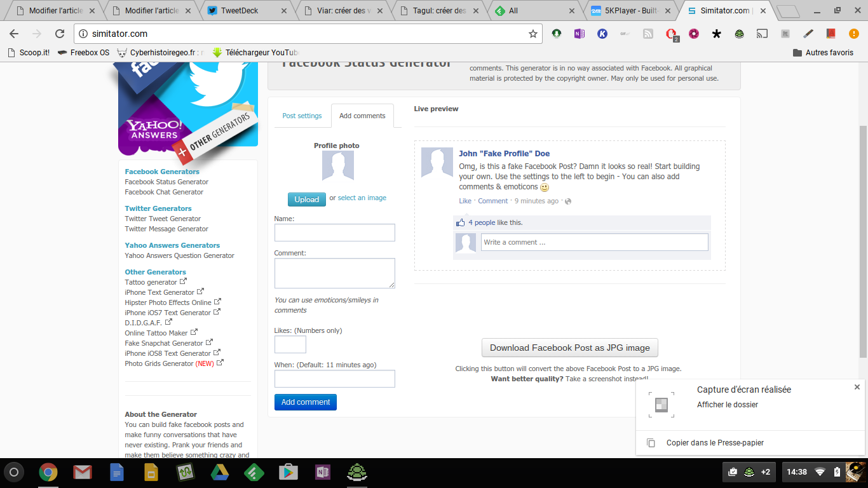
Task: Switch to the 5KPlayer browser tab
Action: (x=629, y=11)
